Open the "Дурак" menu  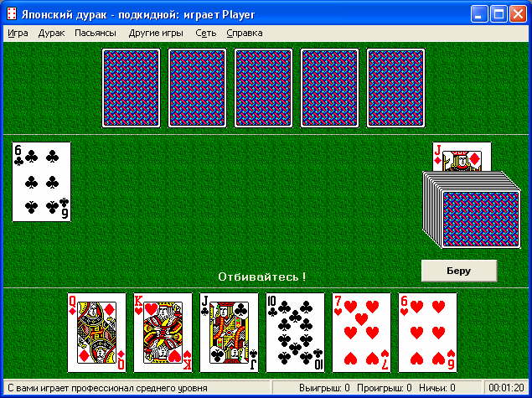click(x=51, y=33)
